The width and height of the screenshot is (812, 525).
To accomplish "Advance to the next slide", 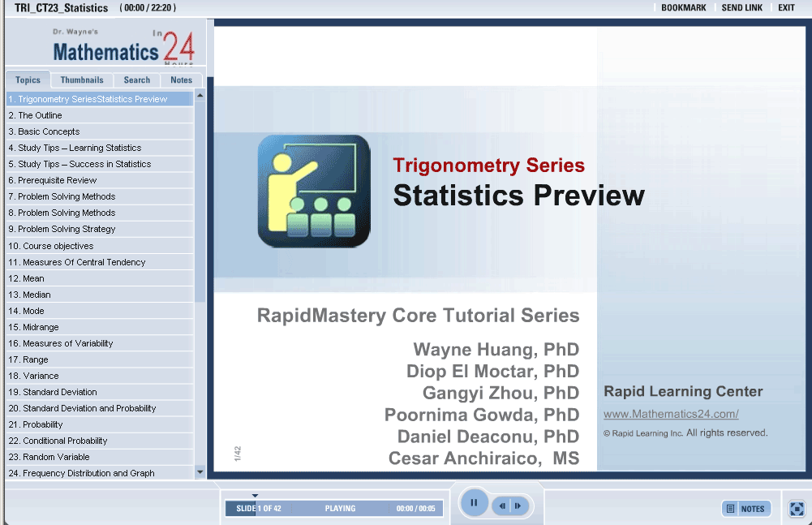I will 518,506.
